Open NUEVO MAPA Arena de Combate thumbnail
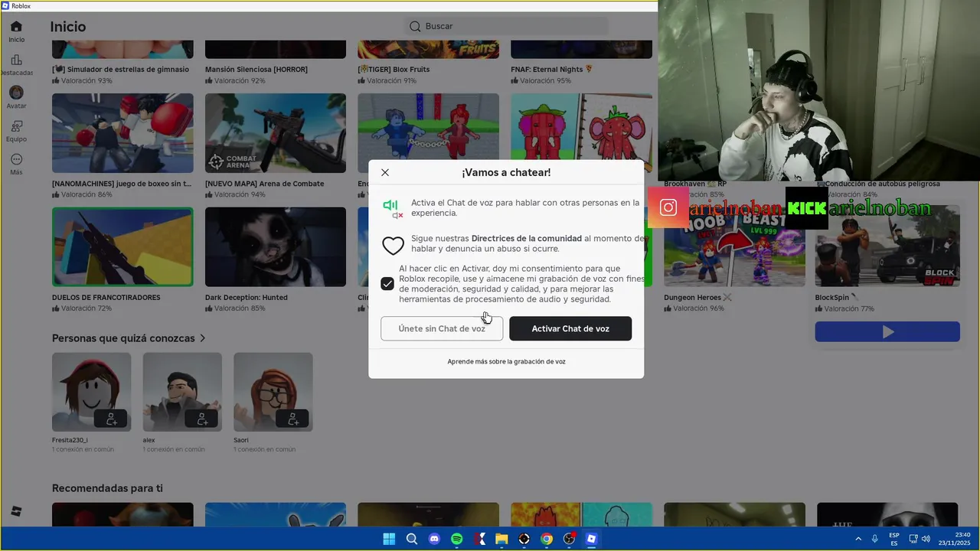980x551 pixels. click(x=276, y=133)
